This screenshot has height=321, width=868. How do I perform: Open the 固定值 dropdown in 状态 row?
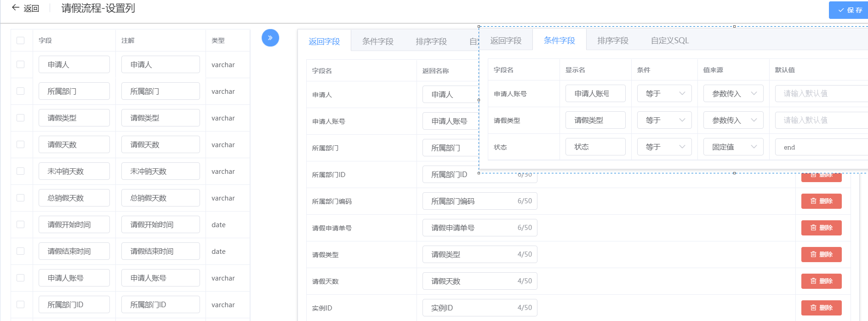[x=733, y=147]
